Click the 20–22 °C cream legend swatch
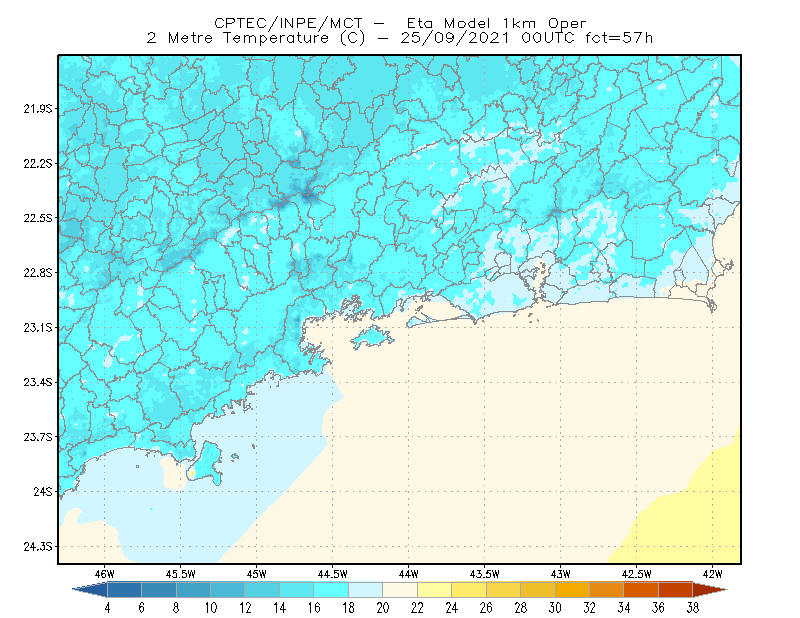The height and width of the screenshot is (618, 800). 400,590
